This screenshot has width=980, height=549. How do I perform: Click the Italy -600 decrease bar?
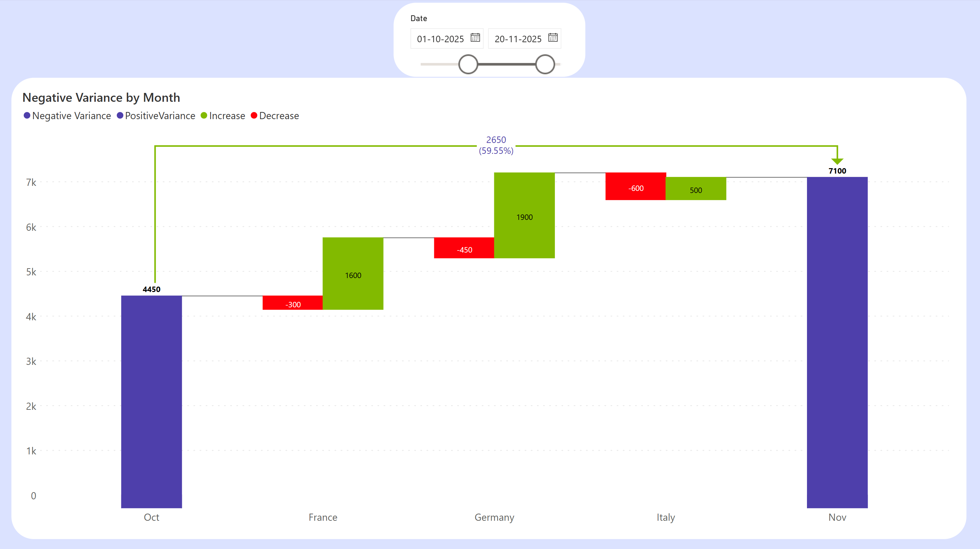click(636, 186)
